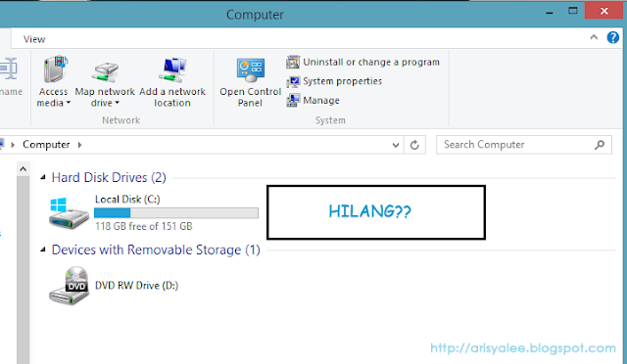The height and width of the screenshot is (364, 627).
Task: Click the System properties icon
Action: 293,81
